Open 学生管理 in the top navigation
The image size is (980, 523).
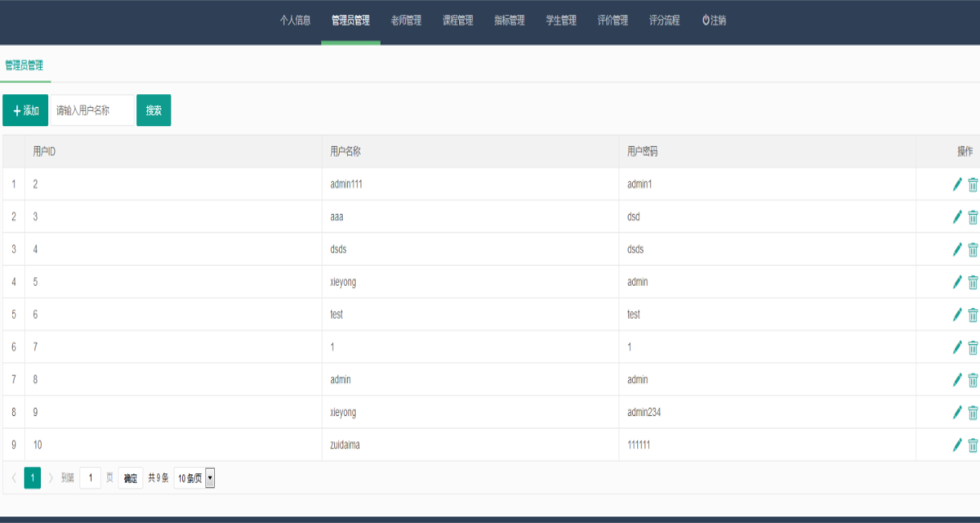(x=561, y=21)
